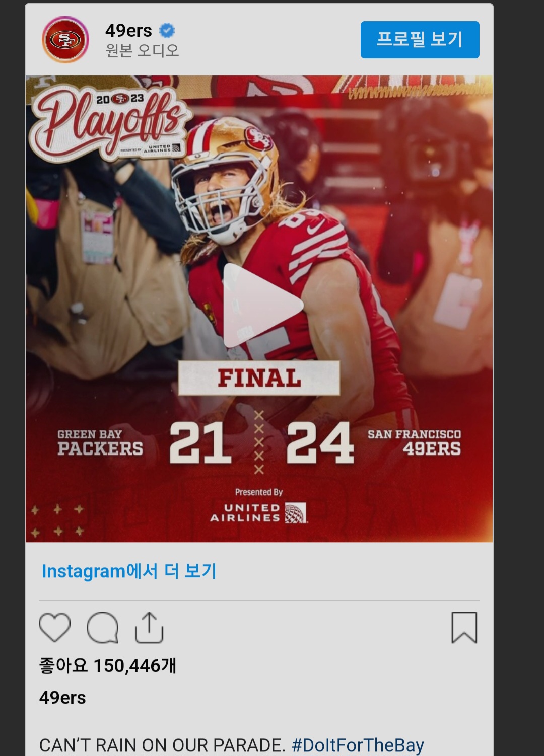Click the Packers score 21

pyautogui.click(x=200, y=442)
